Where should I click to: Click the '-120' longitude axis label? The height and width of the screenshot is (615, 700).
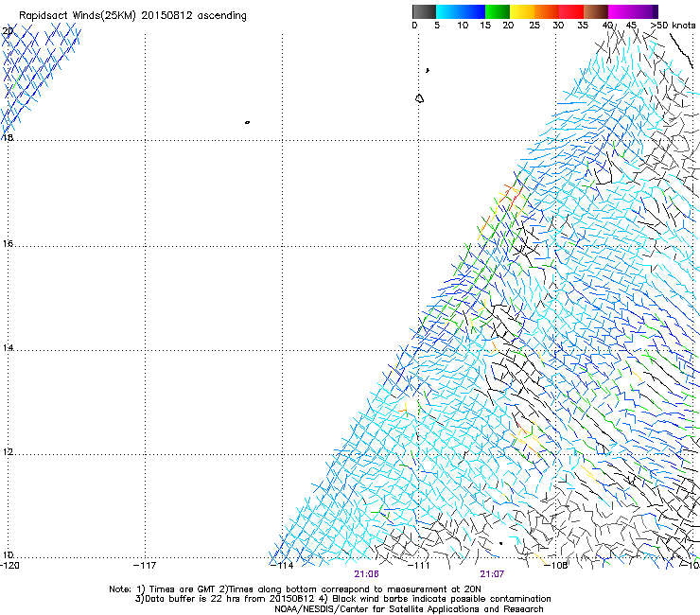pyautogui.click(x=9, y=565)
